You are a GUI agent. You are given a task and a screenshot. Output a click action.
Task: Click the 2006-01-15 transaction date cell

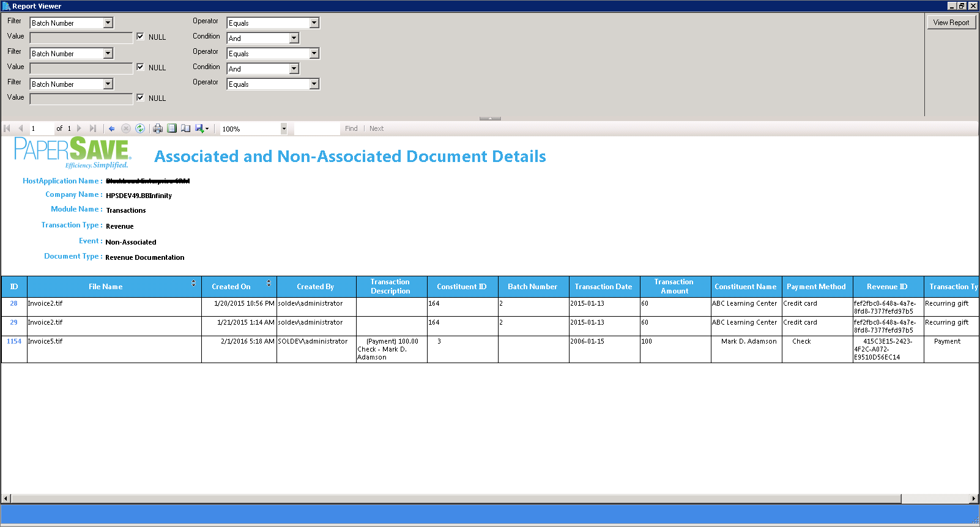(x=604, y=349)
